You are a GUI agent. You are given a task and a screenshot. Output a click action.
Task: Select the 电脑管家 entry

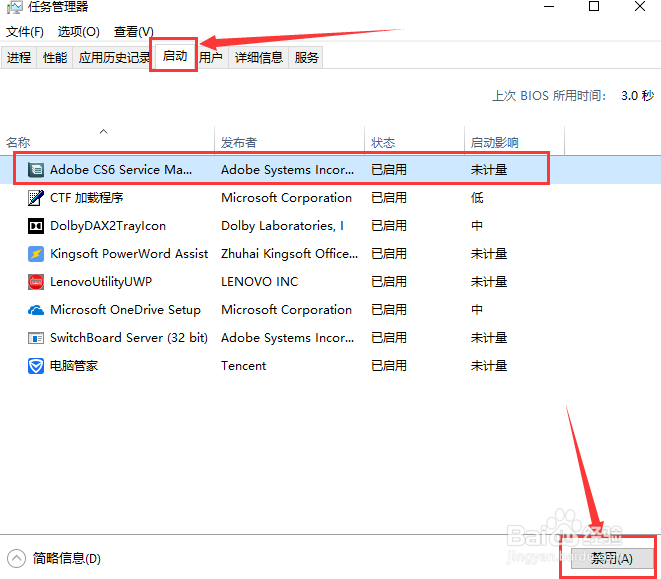74,366
